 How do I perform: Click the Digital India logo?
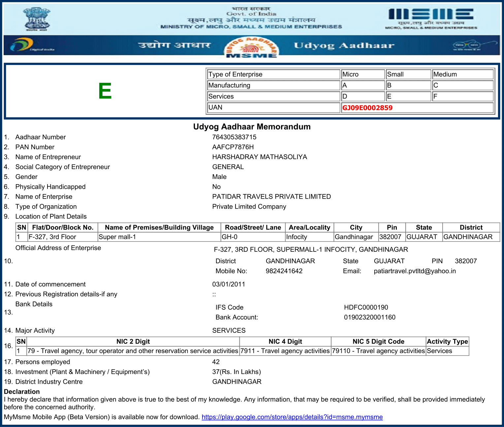click(x=32, y=45)
